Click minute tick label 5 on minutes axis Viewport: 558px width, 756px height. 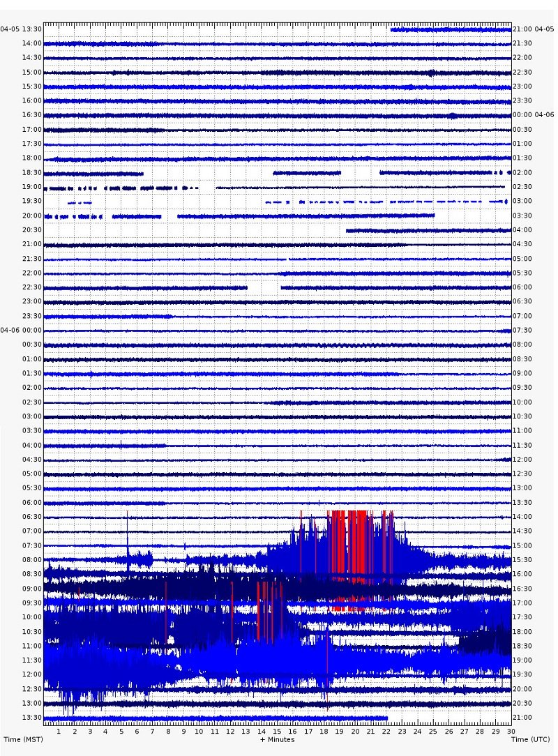[x=121, y=731]
